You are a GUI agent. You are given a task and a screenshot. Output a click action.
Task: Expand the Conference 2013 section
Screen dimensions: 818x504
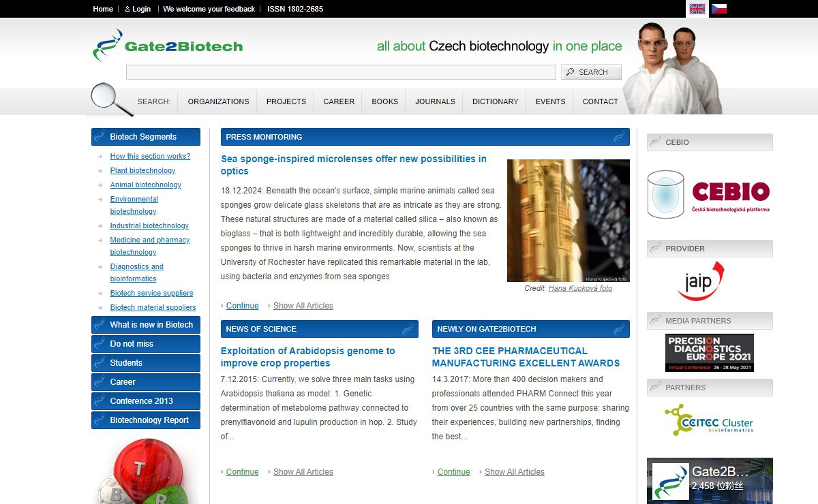(146, 401)
